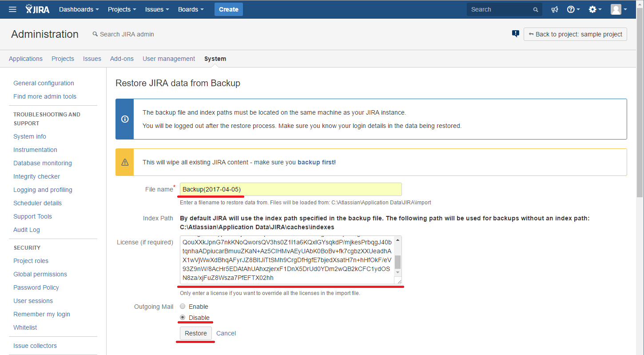Viewport: 644px width, 355px height.
Task: Open System info in the sidebar
Action: 30,136
